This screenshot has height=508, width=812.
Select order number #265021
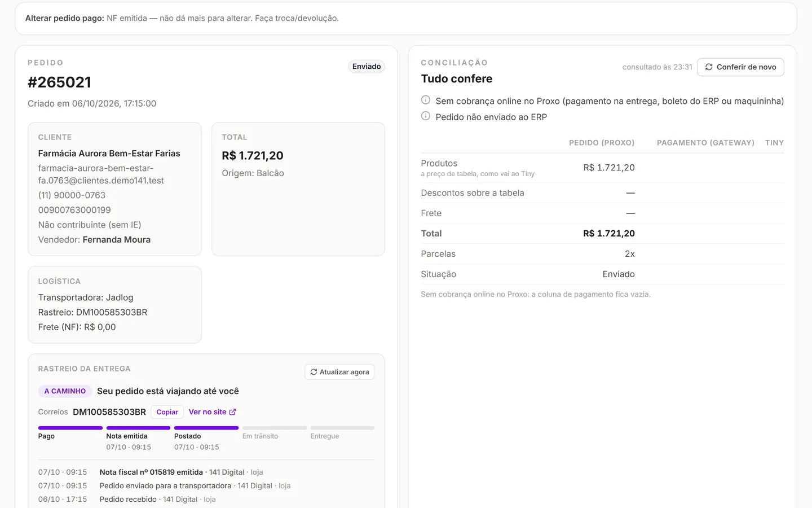59,82
